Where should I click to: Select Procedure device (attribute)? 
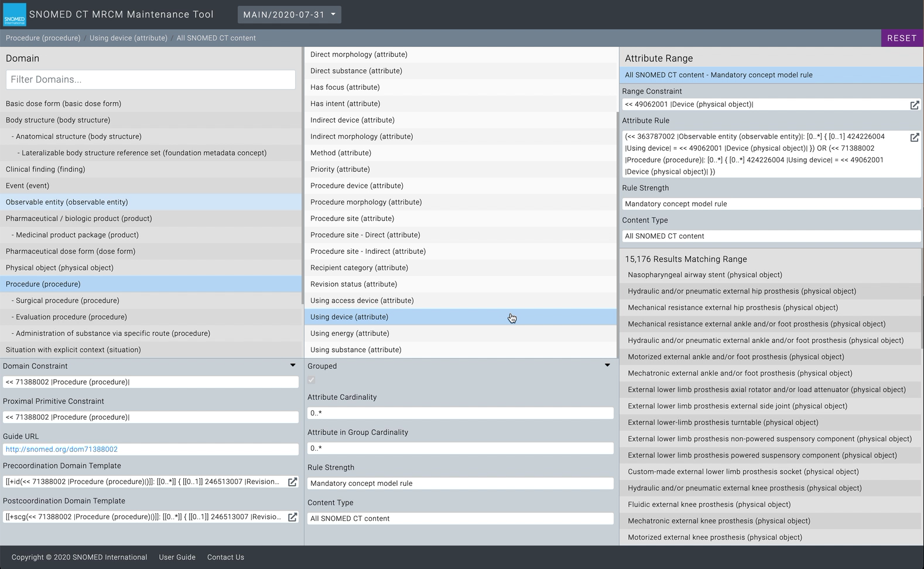tap(460, 186)
